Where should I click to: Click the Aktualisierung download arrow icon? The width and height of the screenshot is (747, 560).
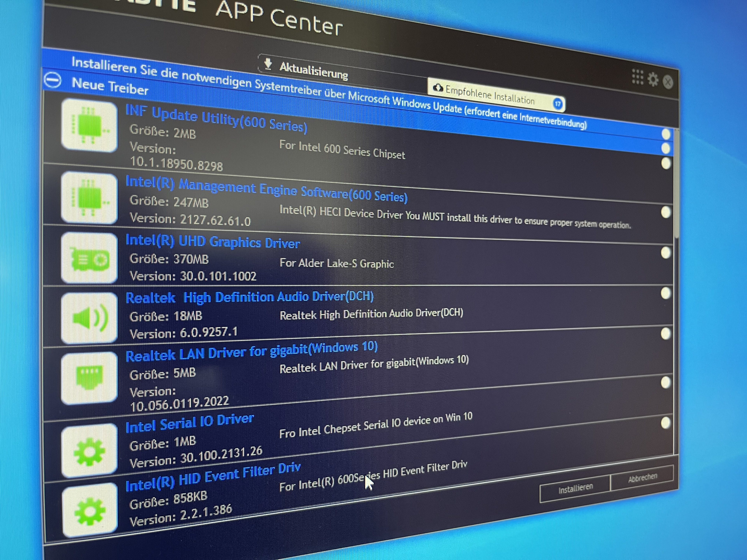268,63
